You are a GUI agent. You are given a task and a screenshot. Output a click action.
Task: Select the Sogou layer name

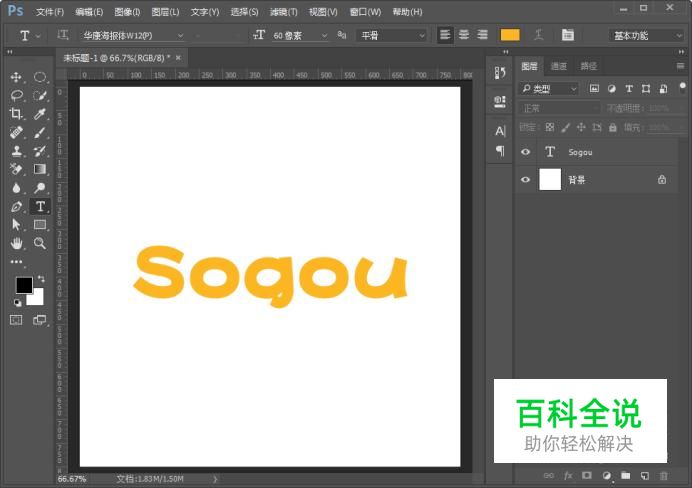click(x=580, y=152)
